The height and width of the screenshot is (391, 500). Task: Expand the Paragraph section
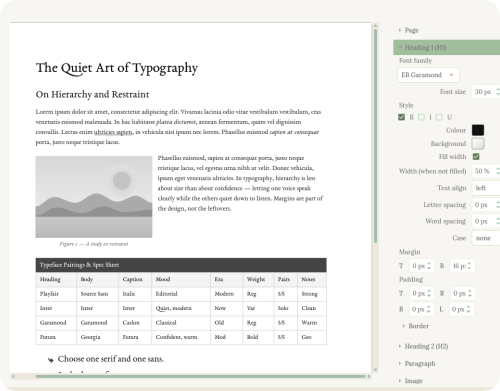pyautogui.click(x=417, y=363)
